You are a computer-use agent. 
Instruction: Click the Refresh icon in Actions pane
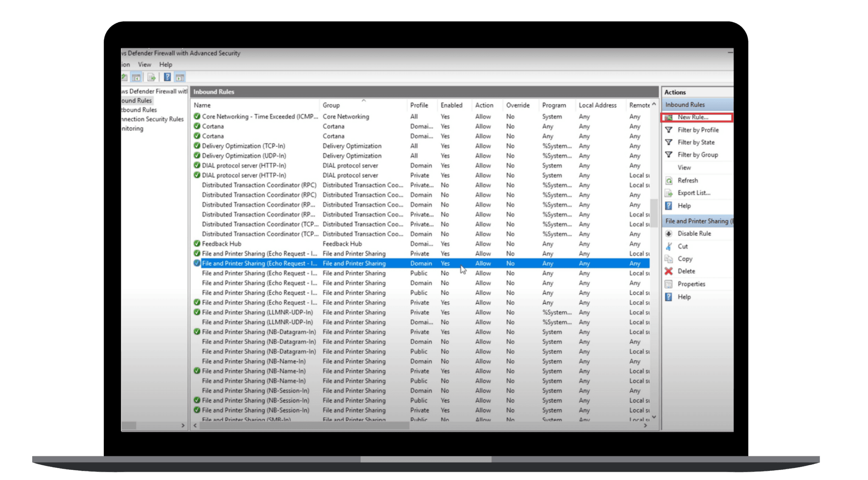(669, 181)
